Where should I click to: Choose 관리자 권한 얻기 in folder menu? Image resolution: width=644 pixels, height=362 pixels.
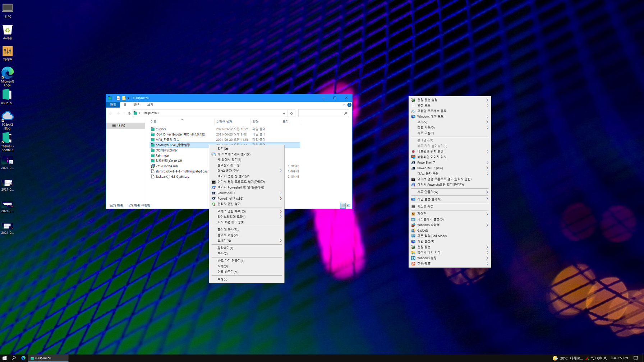point(247,204)
